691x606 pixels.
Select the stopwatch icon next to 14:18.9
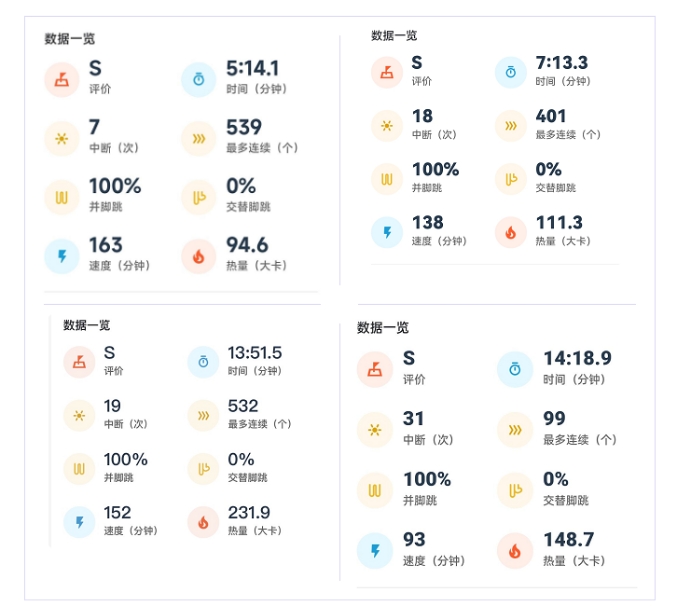pyautogui.click(x=514, y=369)
